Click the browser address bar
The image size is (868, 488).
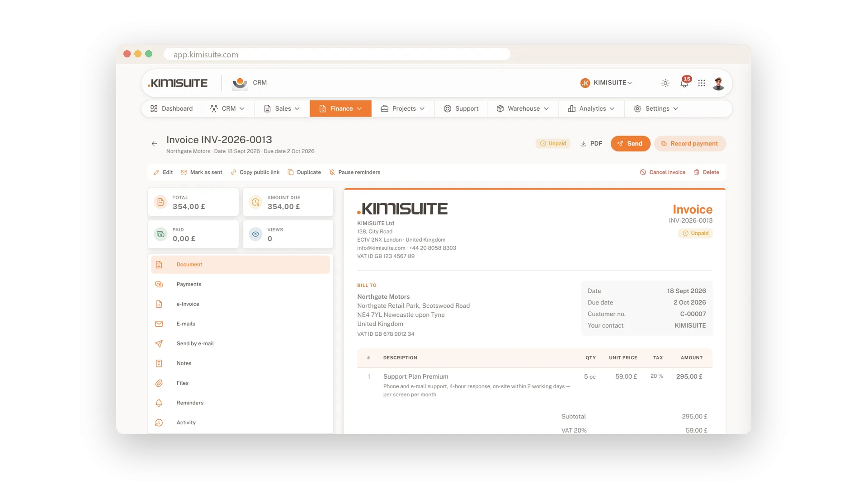tap(337, 54)
